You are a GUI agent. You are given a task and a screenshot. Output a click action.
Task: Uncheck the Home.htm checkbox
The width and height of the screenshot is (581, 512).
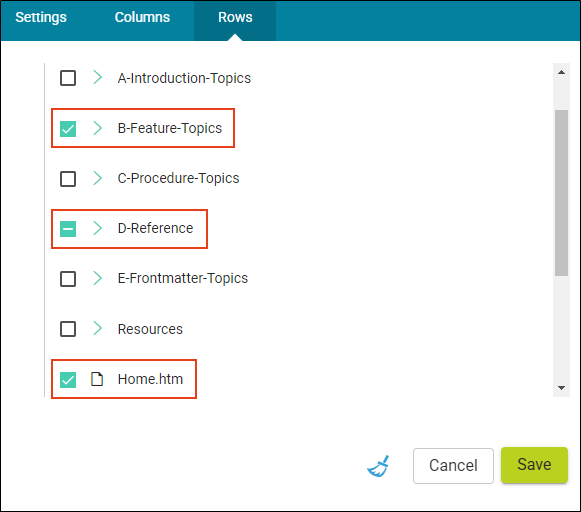[x=68, y=380]
